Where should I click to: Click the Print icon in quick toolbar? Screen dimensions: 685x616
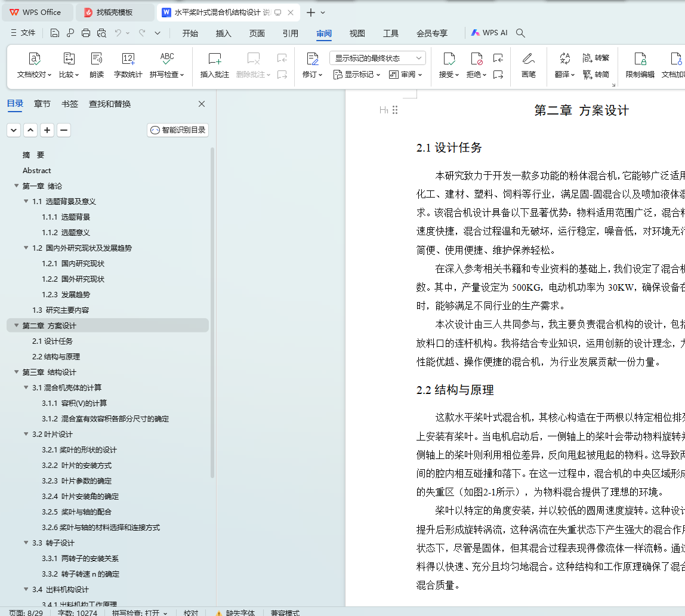coord(86,33)
